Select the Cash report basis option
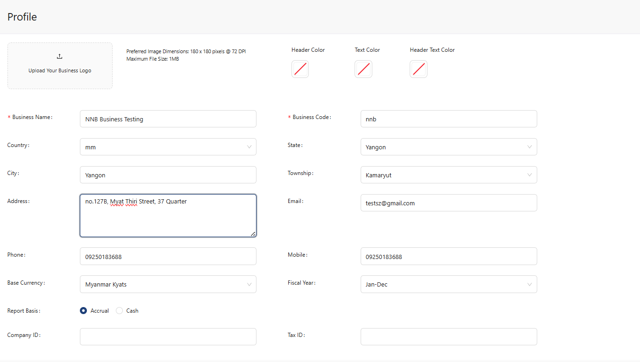 pos(120,310)
